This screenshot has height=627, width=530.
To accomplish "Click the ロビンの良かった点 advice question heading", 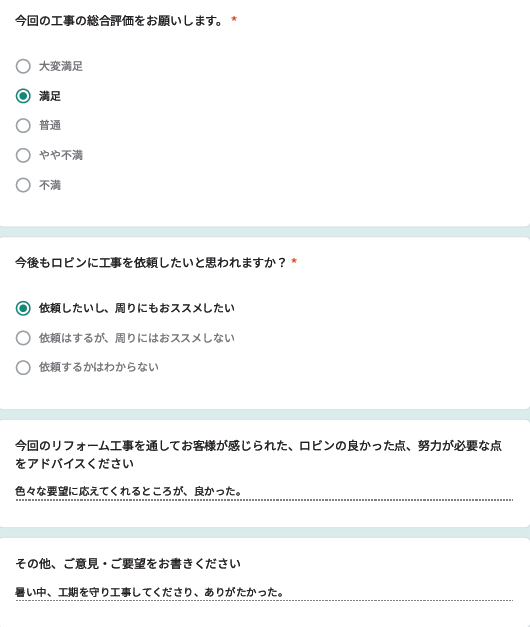I will click(258, 455).
